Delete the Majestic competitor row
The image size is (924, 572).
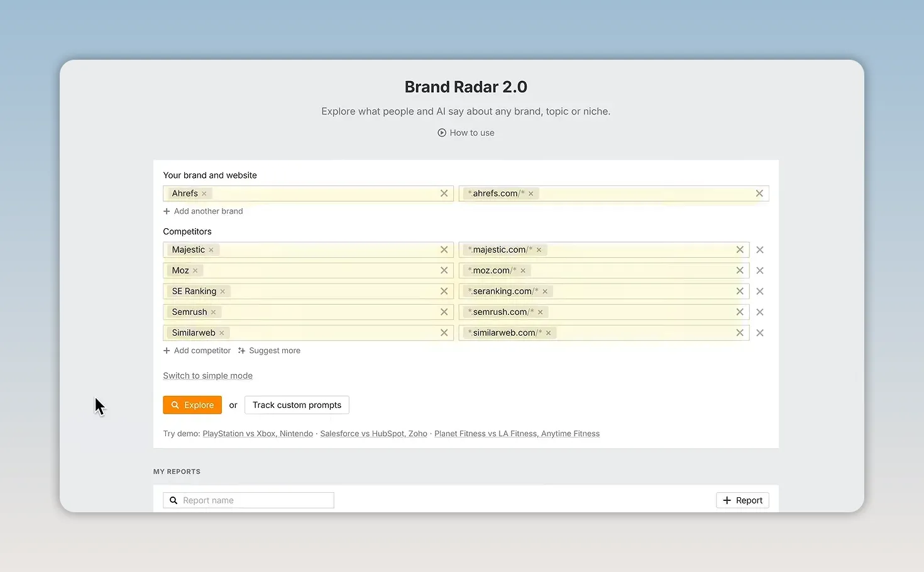pos(760,250)
